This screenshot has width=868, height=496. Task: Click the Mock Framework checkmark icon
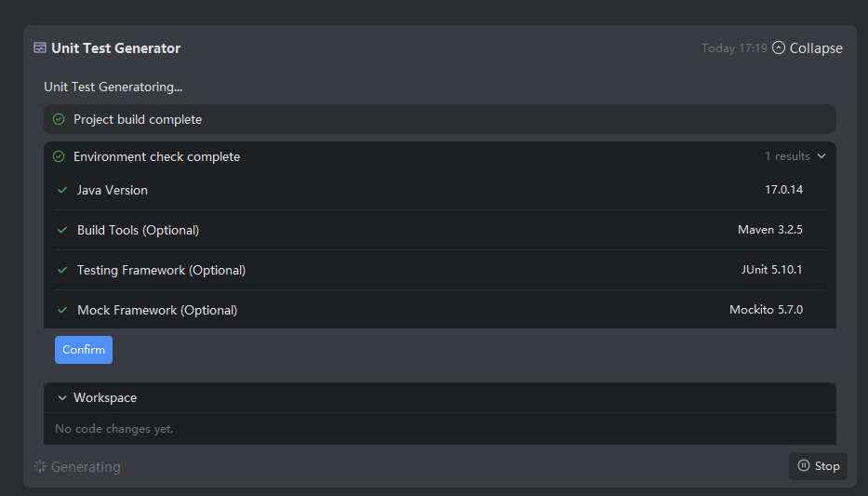tap(62, 310)
